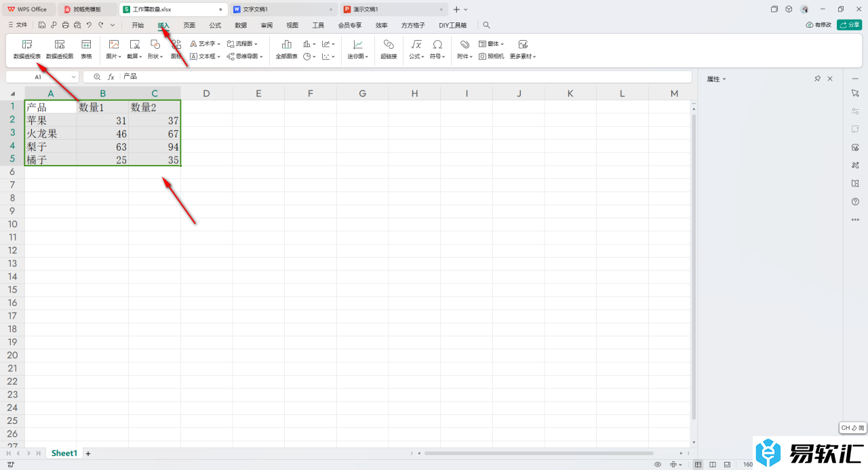Click the save icon in quick toolbar
The image size is (868, 470).
[x=42, y=25]
